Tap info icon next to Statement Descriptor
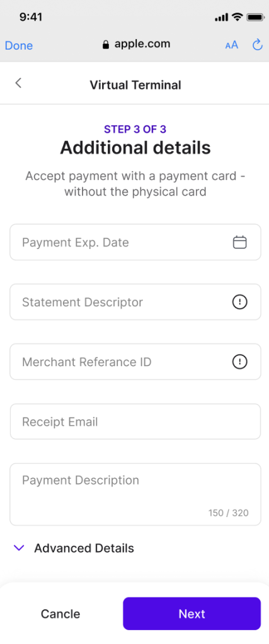This screenshot has width=269, height=644. pyautogui.click(x=240, y=303)
